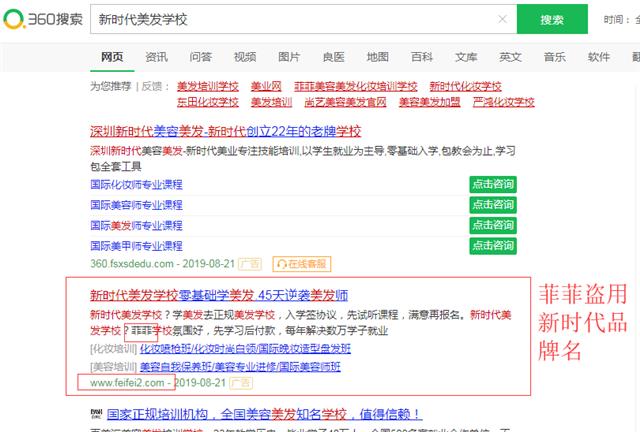
Task: Click the 360搜索 logo
Action: coord(43,19)
